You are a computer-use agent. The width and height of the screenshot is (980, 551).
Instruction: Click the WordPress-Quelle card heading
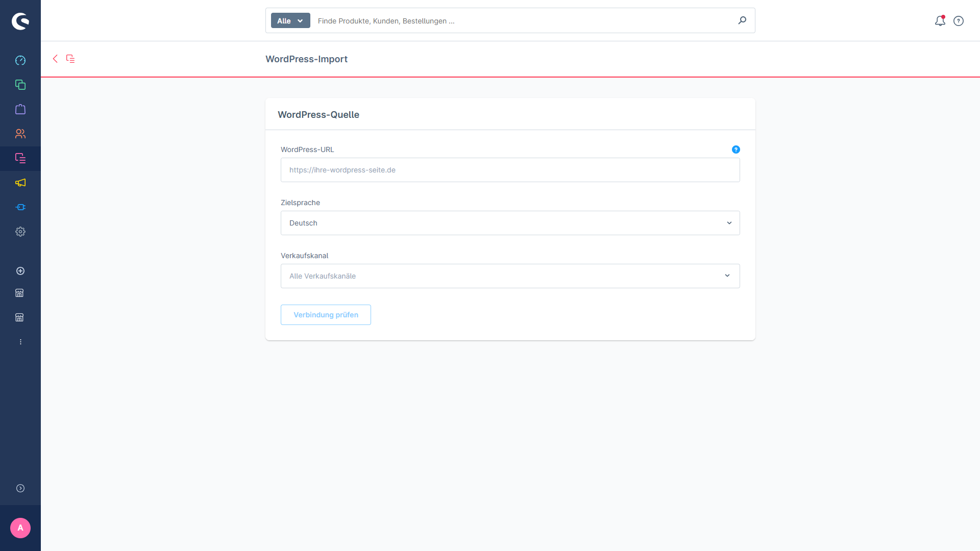(x=318, y=115)
